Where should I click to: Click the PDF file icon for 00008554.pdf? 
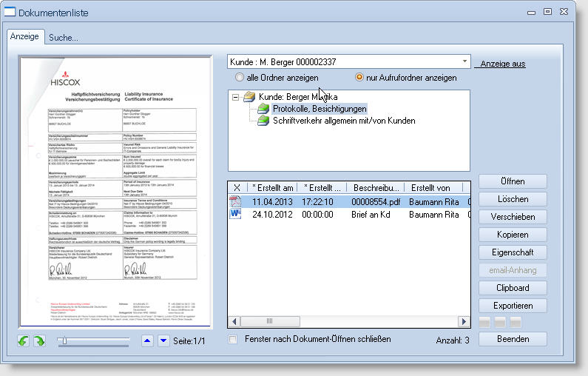pos(236,202)
